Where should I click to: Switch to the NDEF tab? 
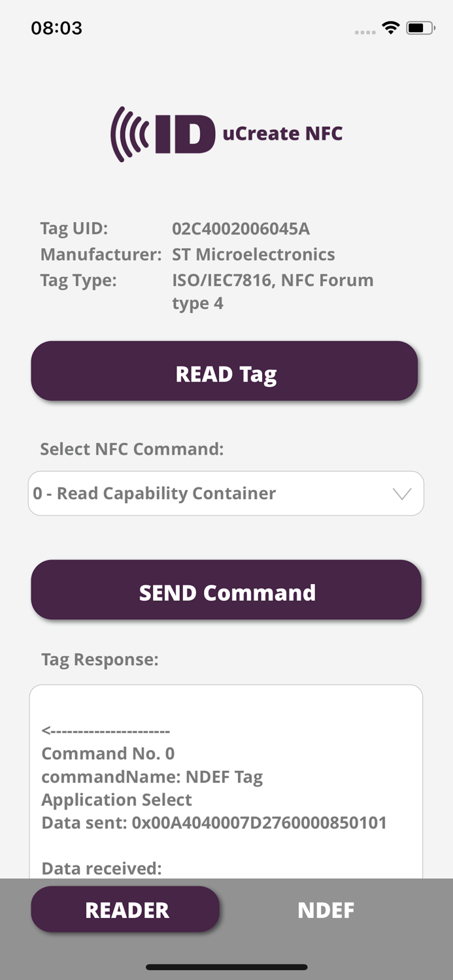coord(326,909)
